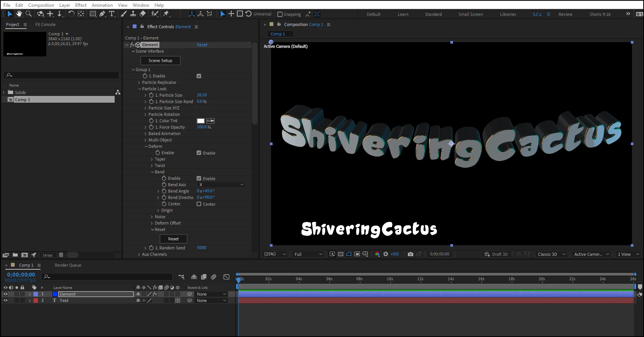Select the Hand tool
This screenshot has width=644, height=337.
(x=19, y=14)
